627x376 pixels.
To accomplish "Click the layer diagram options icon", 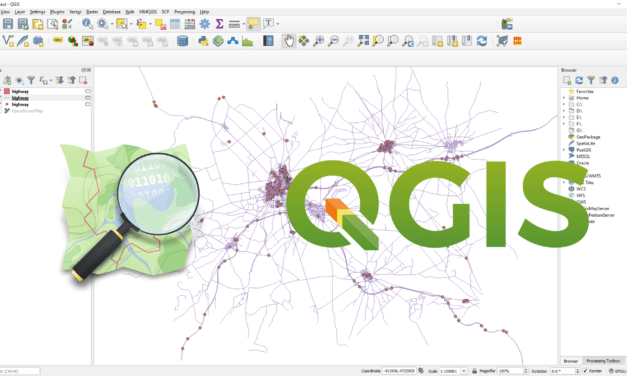I will pos(72,41).
